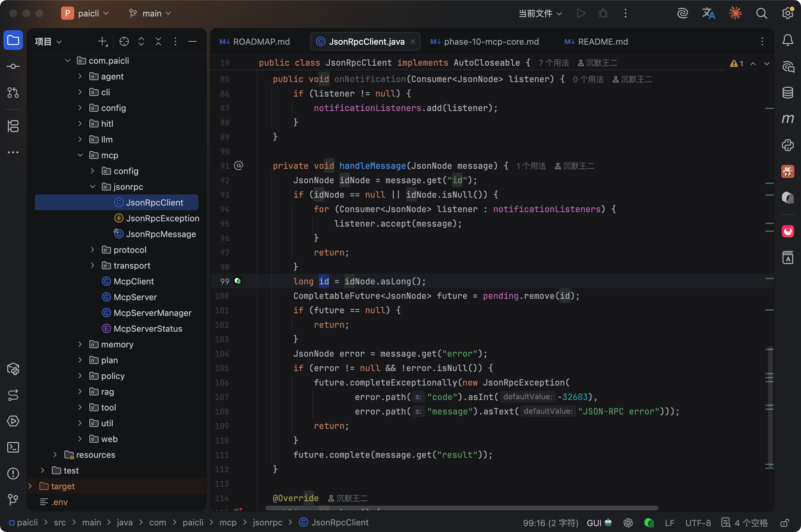This screenshot has width=801, height=532.
Task: Switch to ROADMAP.md tab
Action: coord(255,41)
